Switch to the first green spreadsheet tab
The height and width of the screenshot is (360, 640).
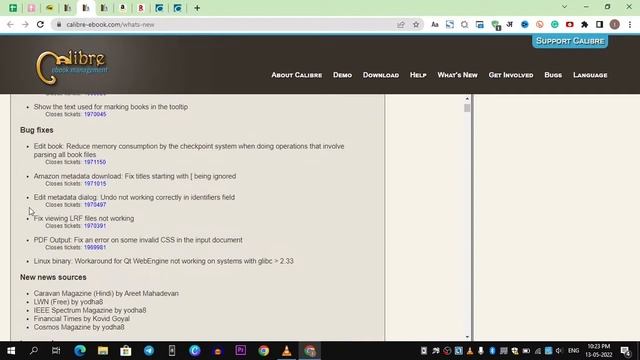tap(13, 8)
